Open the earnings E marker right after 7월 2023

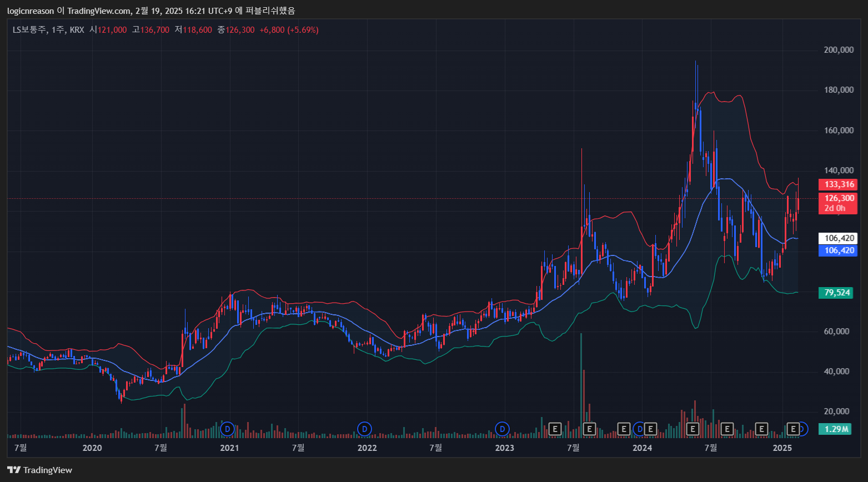click(589, 429)
